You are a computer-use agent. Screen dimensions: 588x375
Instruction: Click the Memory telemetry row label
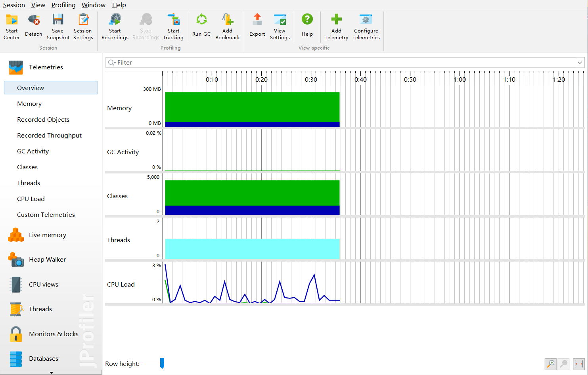[x=119, y=108]
